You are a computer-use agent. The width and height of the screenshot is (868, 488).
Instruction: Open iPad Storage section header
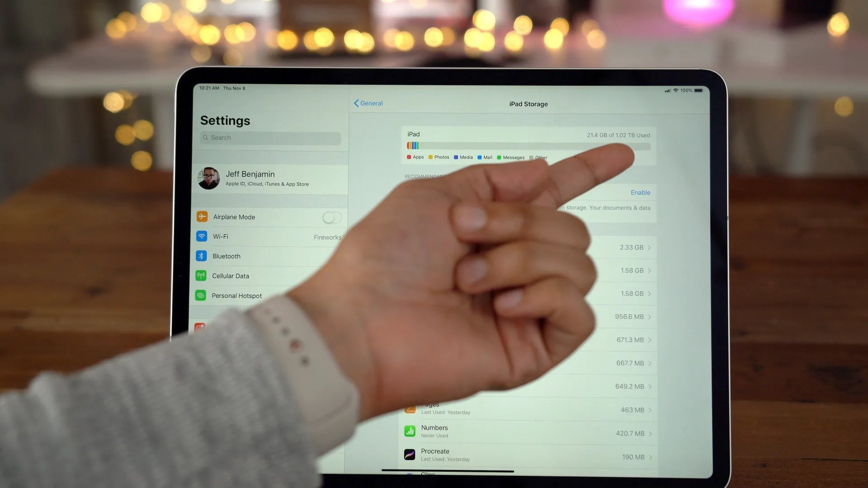(x=528, y=103)
